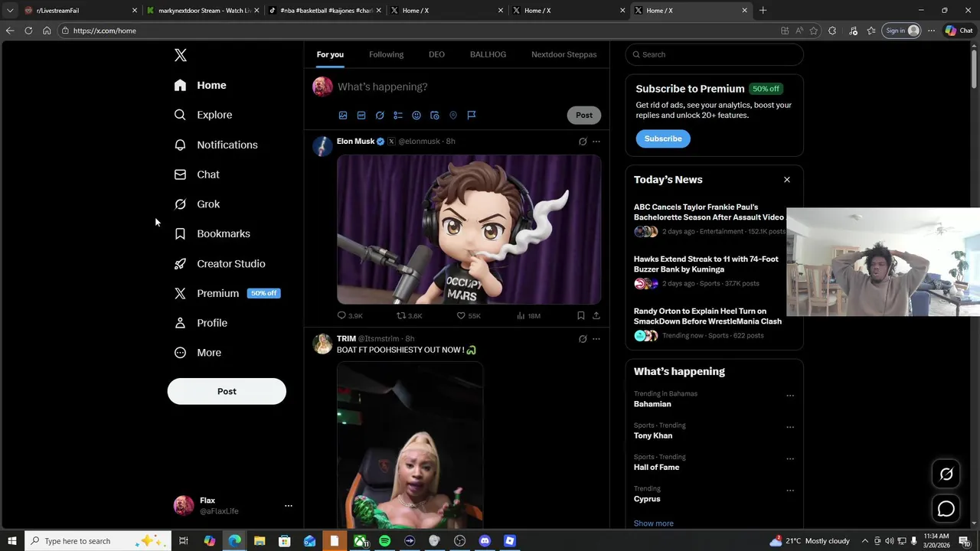Open the emoji picker in composer

416,116
